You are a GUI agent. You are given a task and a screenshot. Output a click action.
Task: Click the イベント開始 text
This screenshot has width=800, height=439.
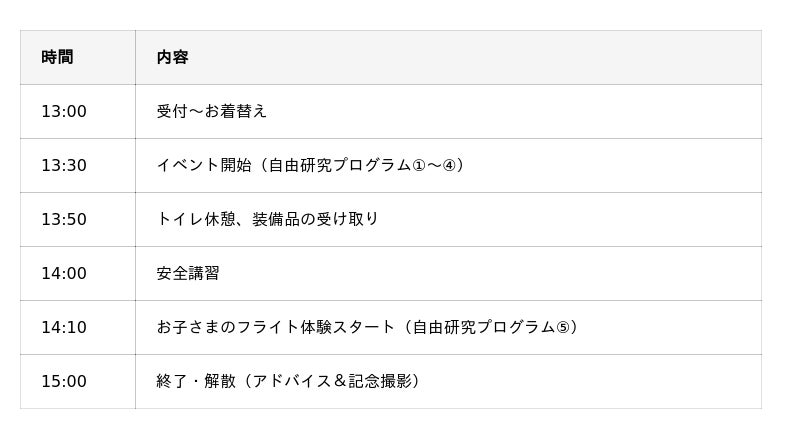tap(204, 165)
